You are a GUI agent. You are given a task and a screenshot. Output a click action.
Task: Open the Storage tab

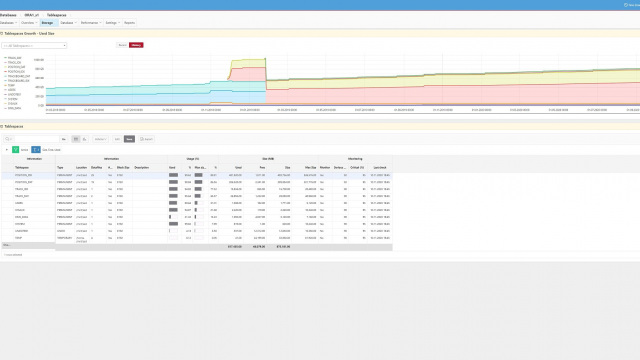[x=48, y=23]
